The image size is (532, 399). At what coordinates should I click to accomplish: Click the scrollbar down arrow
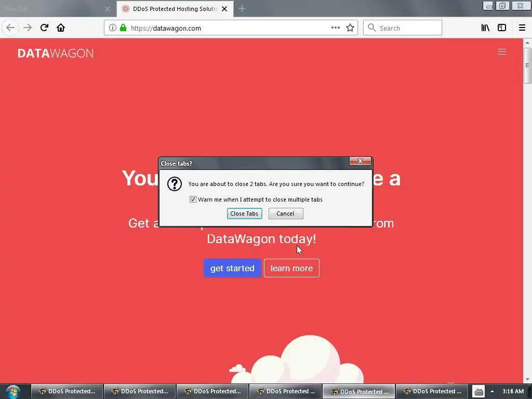[x=527, y=380]
